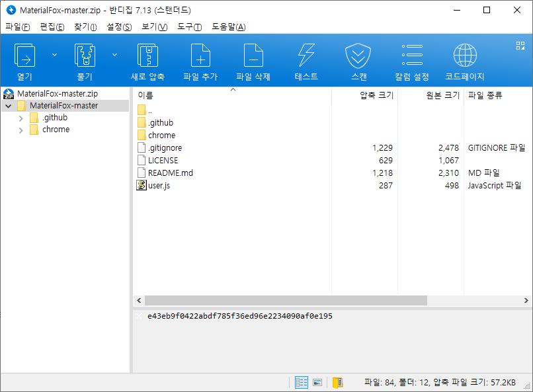The height and width of the screenshot is (392, 533).
Task: Click the toolbar layout grid icon
Action: coord(520,46)
